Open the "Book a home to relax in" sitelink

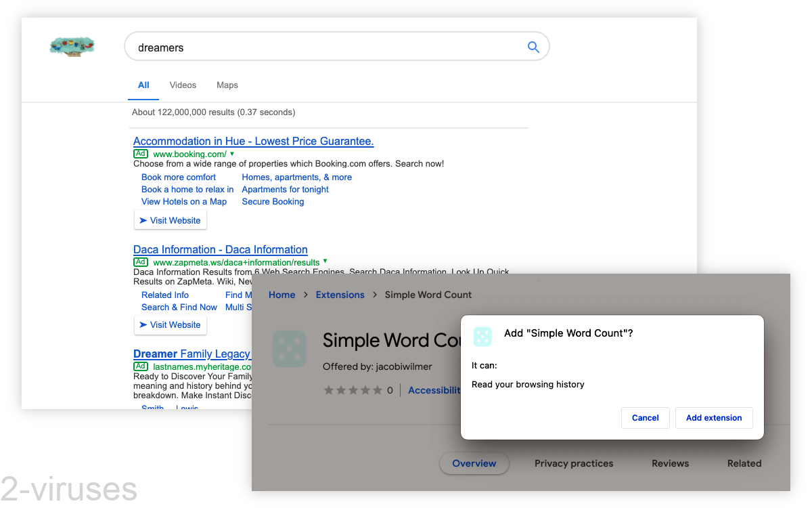187,189
